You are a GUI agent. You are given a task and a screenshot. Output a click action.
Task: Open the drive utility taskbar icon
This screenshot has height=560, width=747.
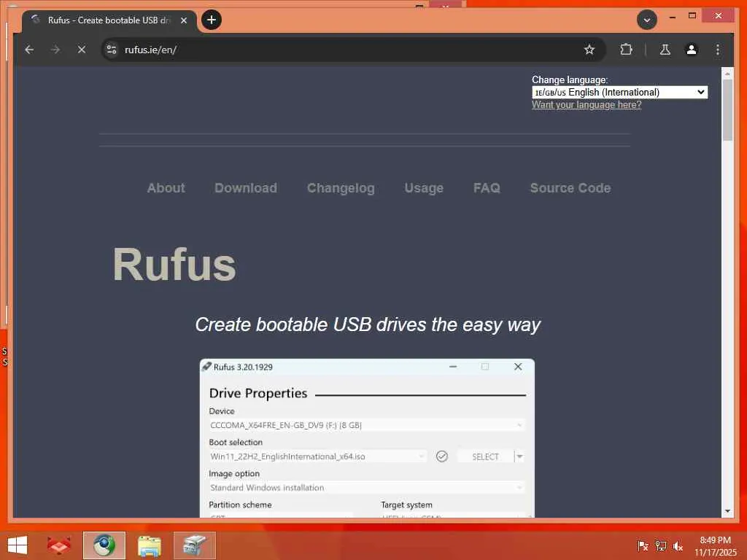pyautogui.click(x=194, y=545)
